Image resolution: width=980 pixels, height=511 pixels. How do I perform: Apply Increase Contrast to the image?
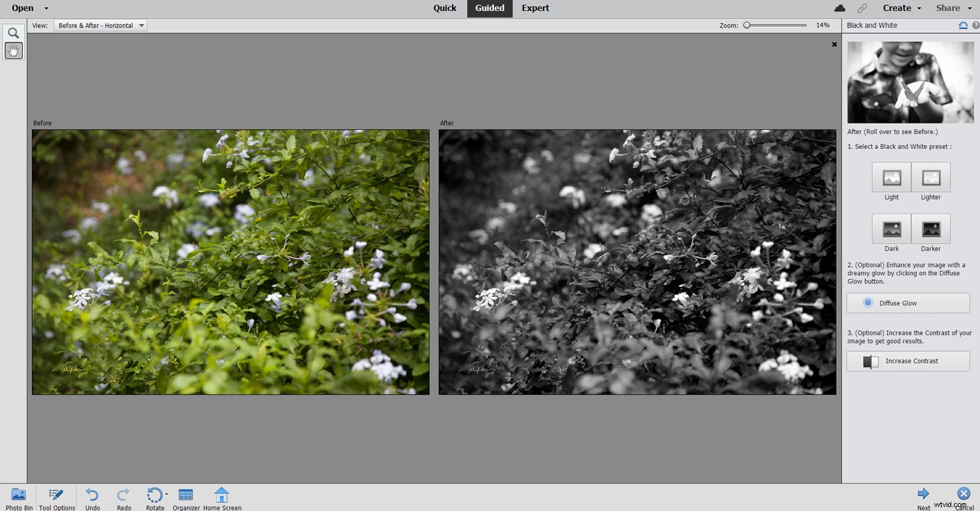click(907, 361)
